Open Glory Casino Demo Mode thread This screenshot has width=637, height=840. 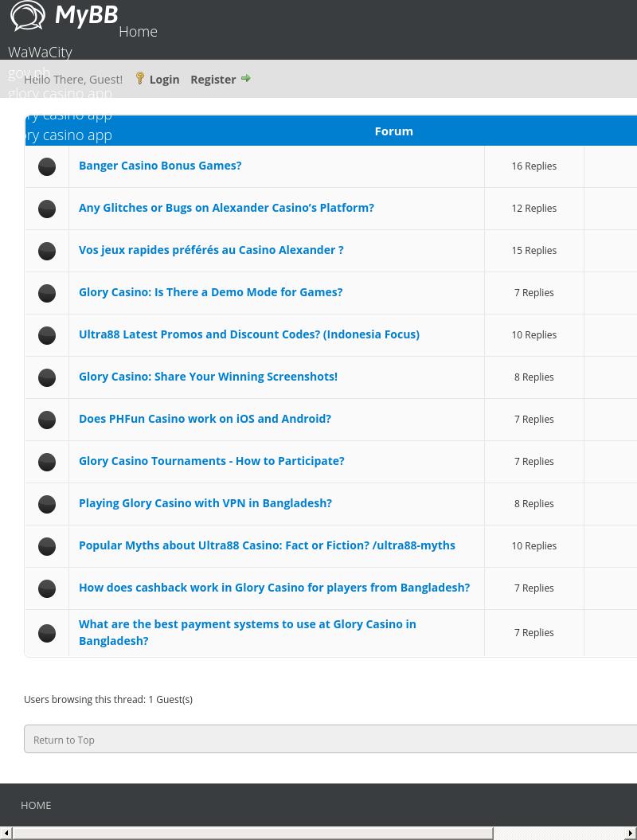210,292
